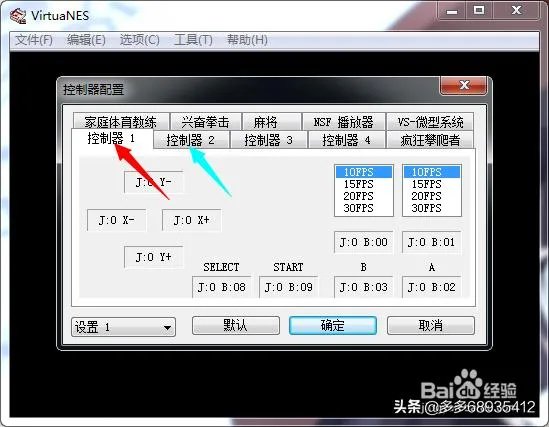Select the SELECT key field J:0 B:08
549x427 pixels.
(x=221, y=287)
